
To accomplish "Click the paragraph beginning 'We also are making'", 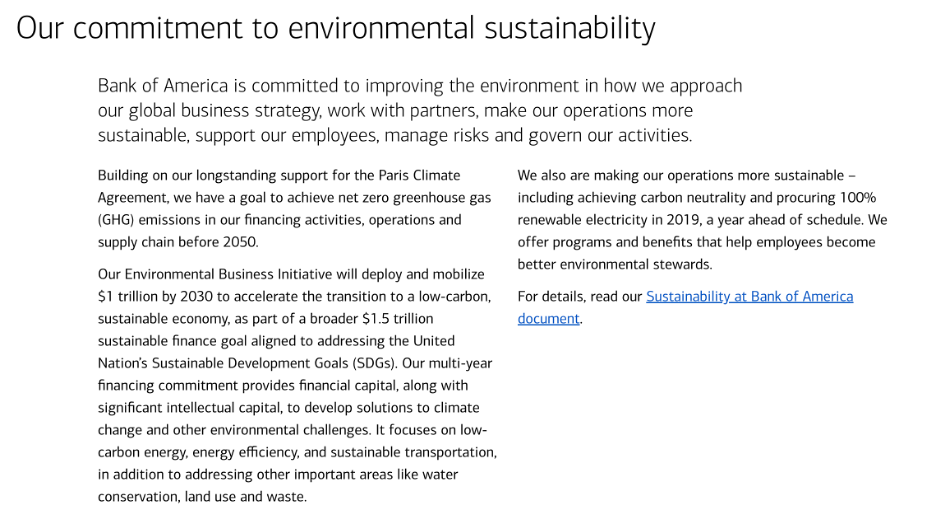I will coord(703,220).
